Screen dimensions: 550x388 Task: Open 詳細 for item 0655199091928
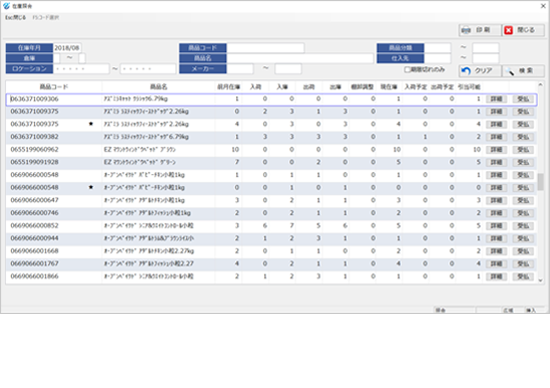point(496,162)
